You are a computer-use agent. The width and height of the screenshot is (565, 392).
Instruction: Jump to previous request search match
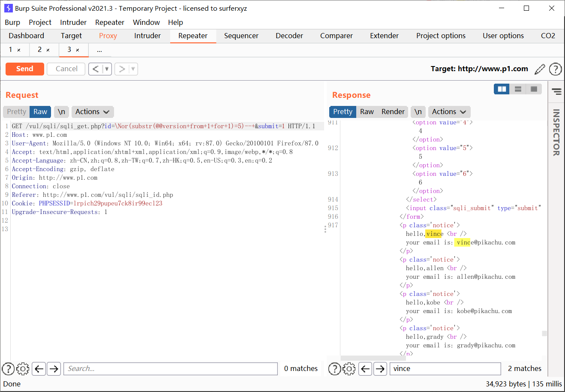(x=39, y=369)
